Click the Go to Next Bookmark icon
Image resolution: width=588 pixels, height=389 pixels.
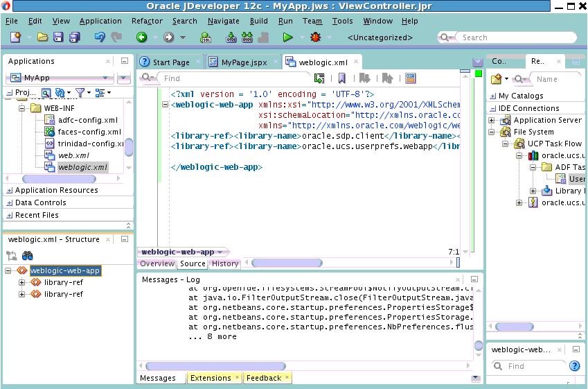[x=364, y=78]
